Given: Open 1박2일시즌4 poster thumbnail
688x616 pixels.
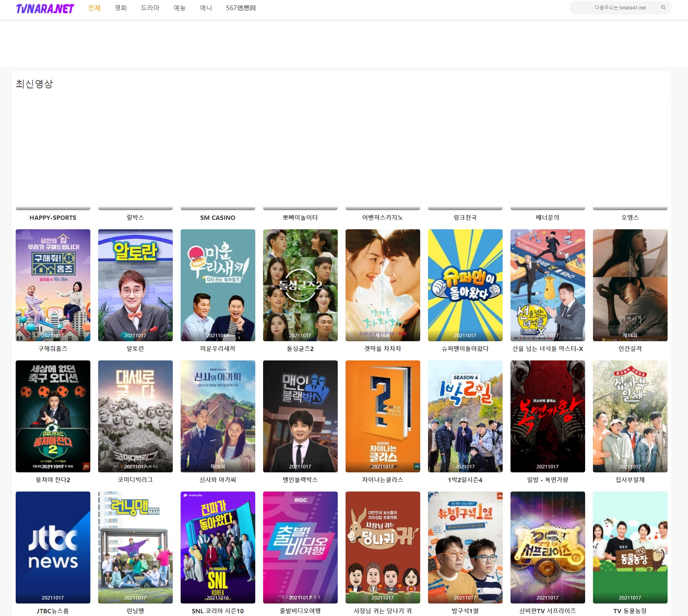Looking at the screenshot, I should (465, 416).
